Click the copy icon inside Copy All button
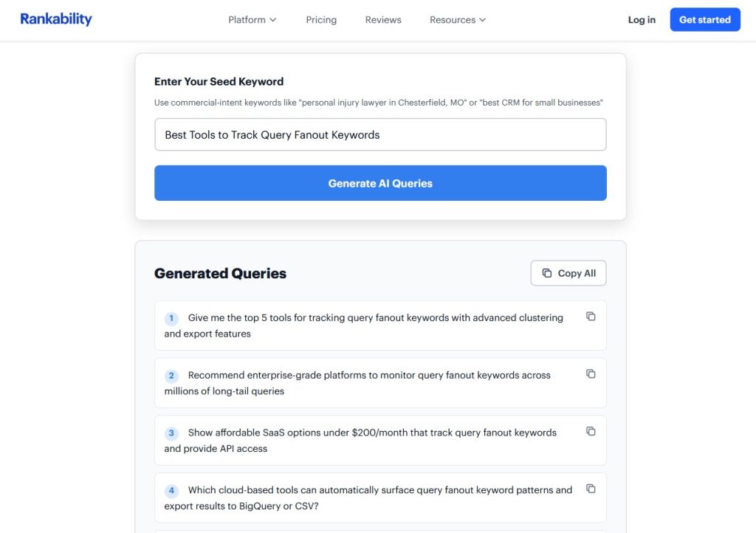Screen dimensions: 756x533 [547, 272]
